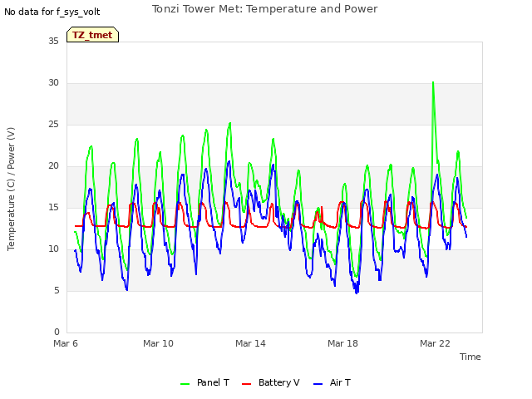Click the Mar 6 x-axis label
Image resolution: width=532 pixels, height=399 pixels.
[66, 343]
